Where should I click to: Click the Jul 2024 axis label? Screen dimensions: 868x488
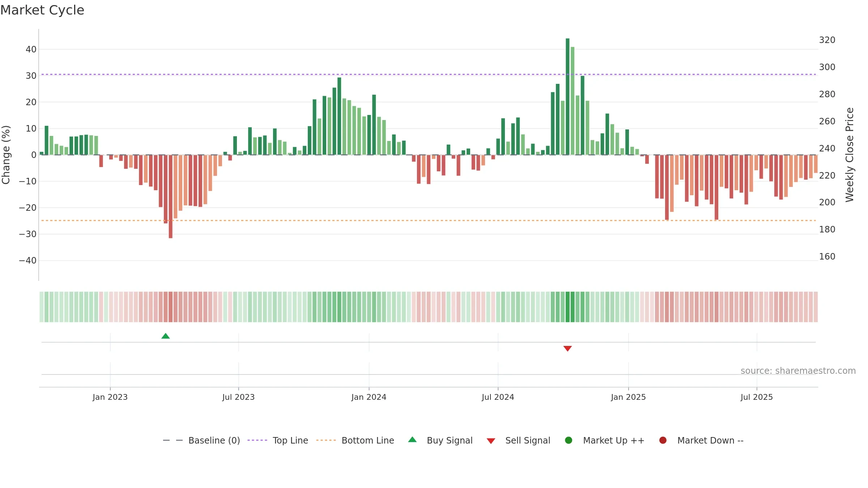(498, 397)
